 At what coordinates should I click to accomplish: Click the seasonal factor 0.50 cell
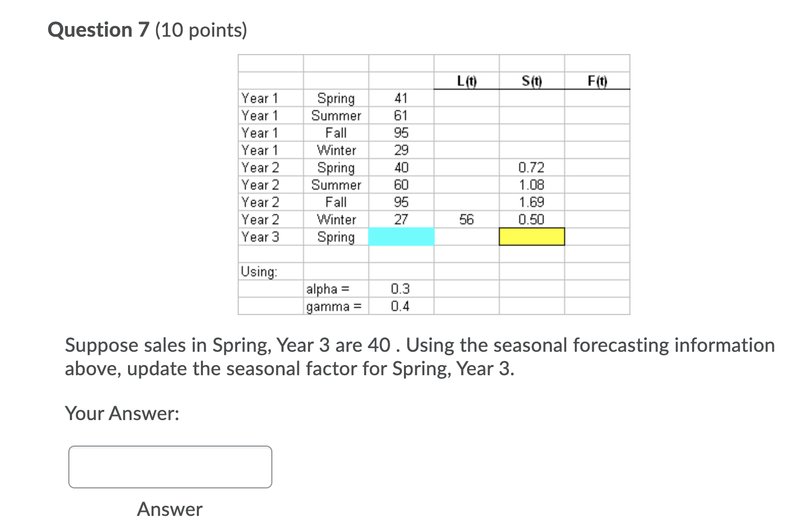[x=531, y=219]
